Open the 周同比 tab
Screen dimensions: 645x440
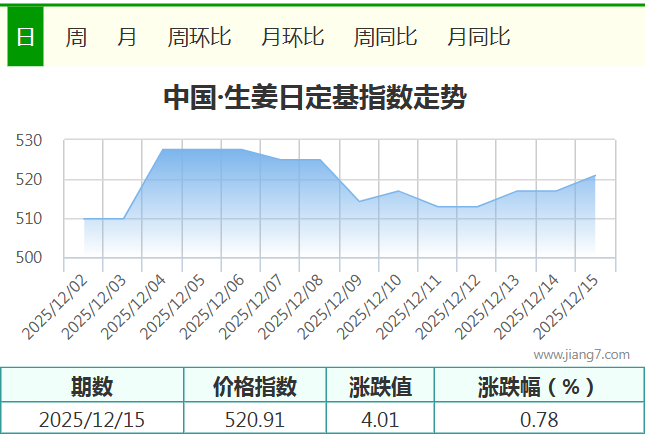tap(385, 38)
